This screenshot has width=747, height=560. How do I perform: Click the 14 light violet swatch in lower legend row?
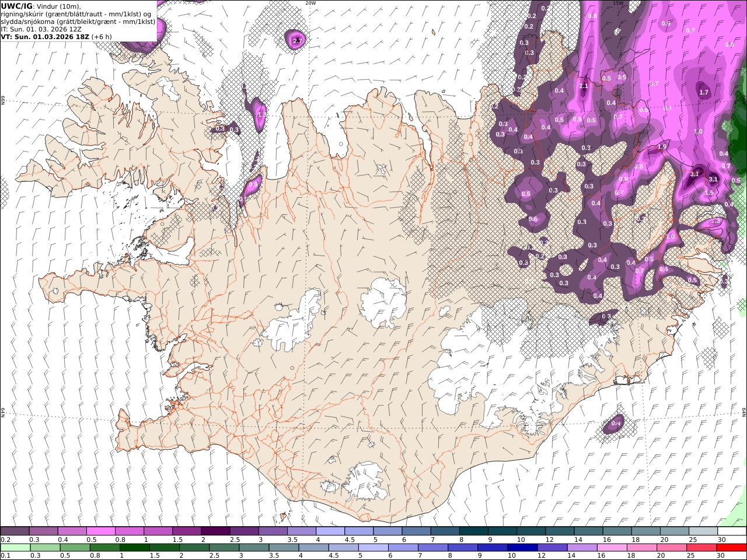pos(582,548)
